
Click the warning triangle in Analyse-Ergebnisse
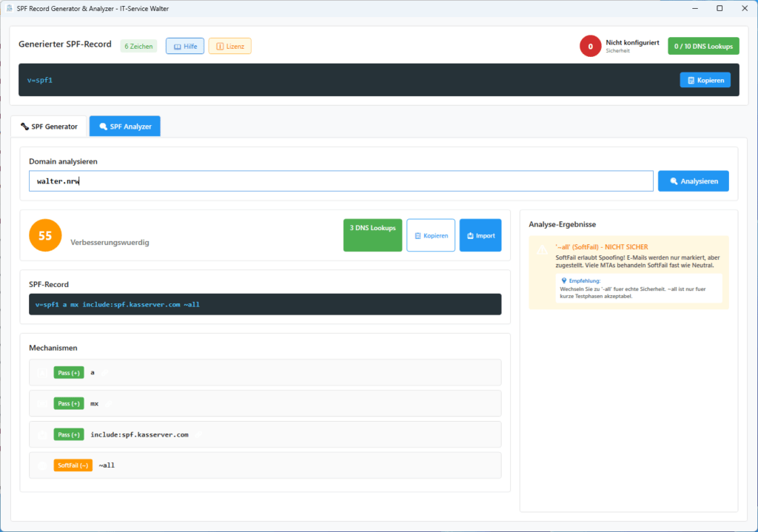coord(543,251)
